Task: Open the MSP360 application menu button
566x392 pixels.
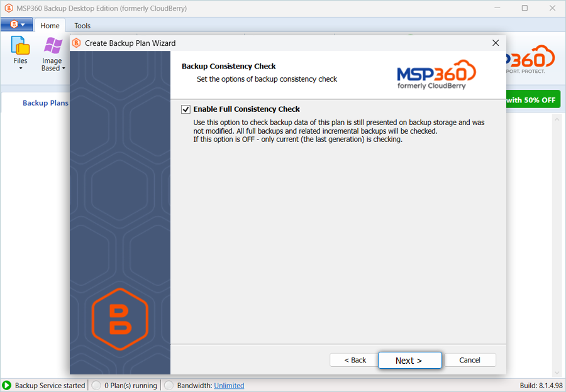Action: 17,25
